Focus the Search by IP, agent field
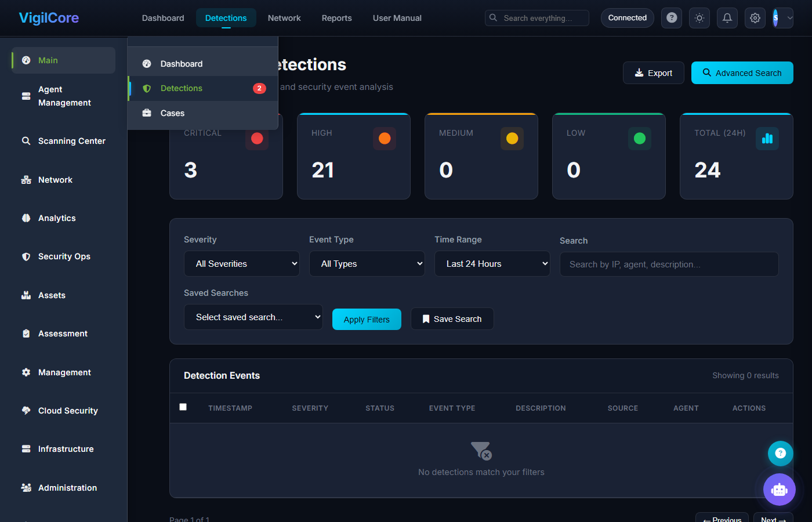Screen dimensions: 812x522 point(669,264)
